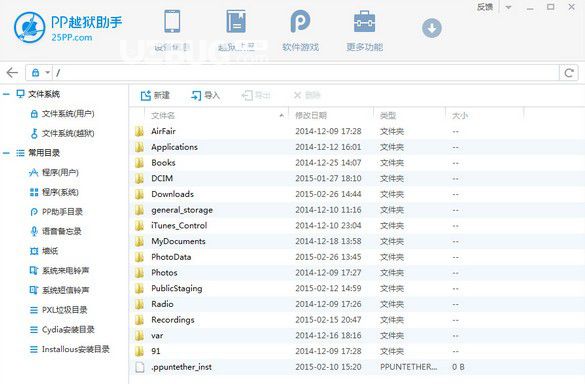Click the 删除 delete button
The height and width of the screenshot is (384, 585).
pyautogui.click(x=307, y=96)
